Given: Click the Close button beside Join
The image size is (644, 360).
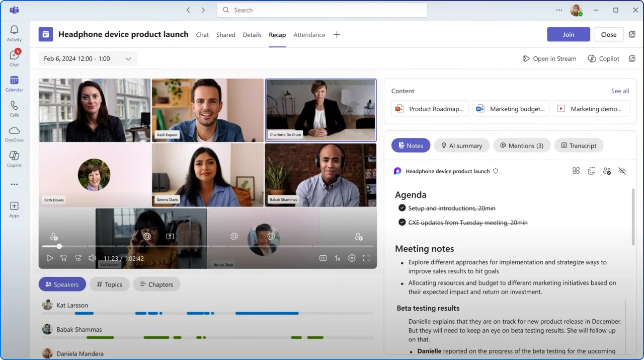Looking at the screenshot, I should click(x=609, y=34).
